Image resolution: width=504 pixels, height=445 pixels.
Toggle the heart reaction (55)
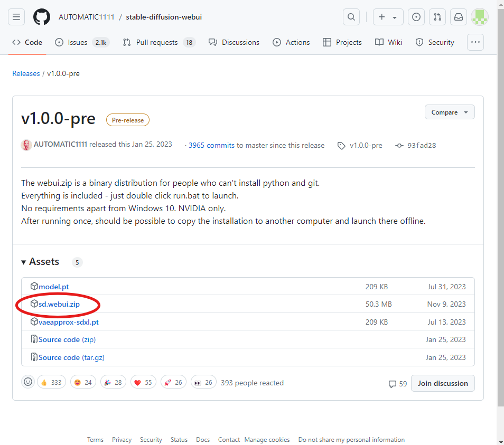pyautogui.click(x=143, y=382)
